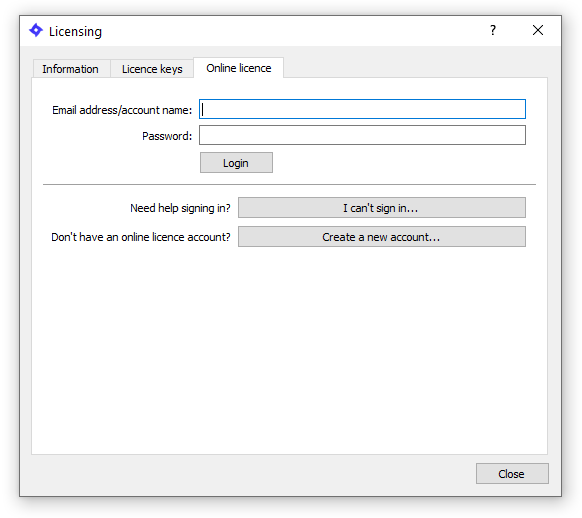Click the Login button
The image size is (582, 518).
236,163
